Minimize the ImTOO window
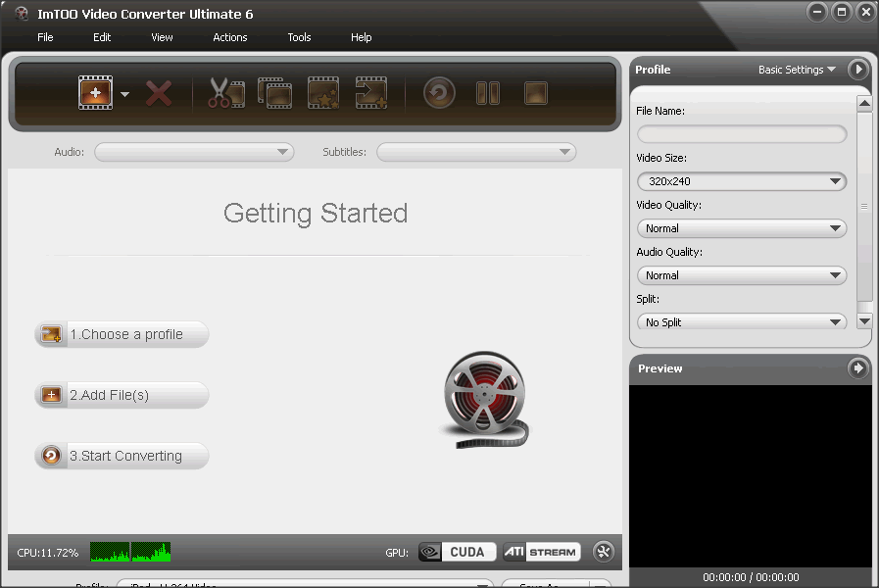This screenshot has width=879, height=588. [x=817, y=13]
